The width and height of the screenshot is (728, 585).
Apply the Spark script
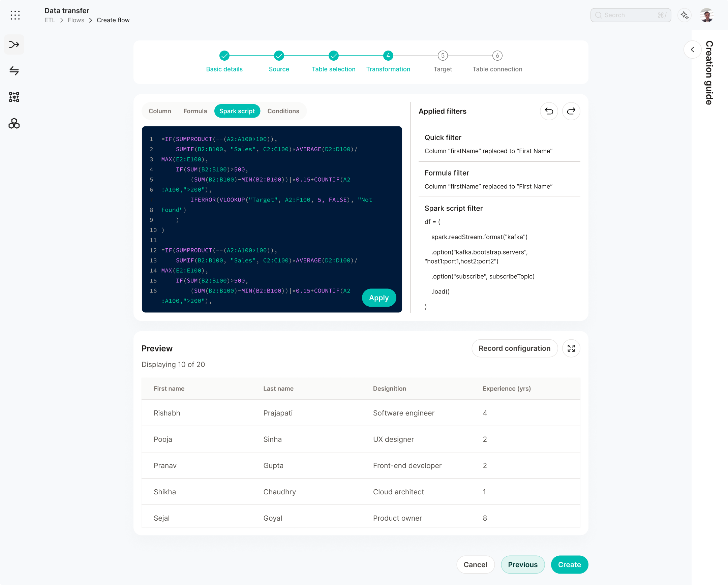pyautogui.click(x=378, y=298)
